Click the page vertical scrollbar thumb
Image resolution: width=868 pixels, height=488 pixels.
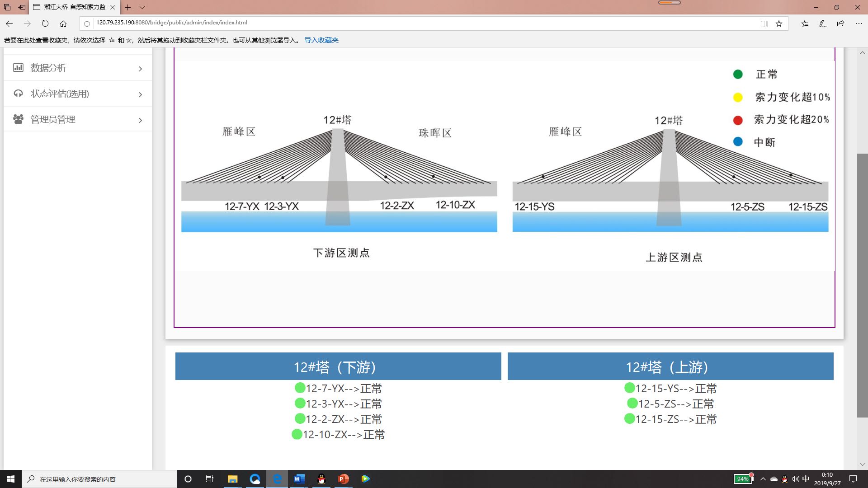[x=862, y=286]
